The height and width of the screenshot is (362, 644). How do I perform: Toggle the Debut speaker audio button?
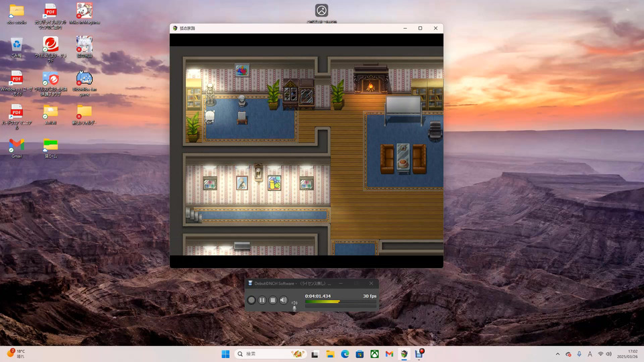pos(283,300)
